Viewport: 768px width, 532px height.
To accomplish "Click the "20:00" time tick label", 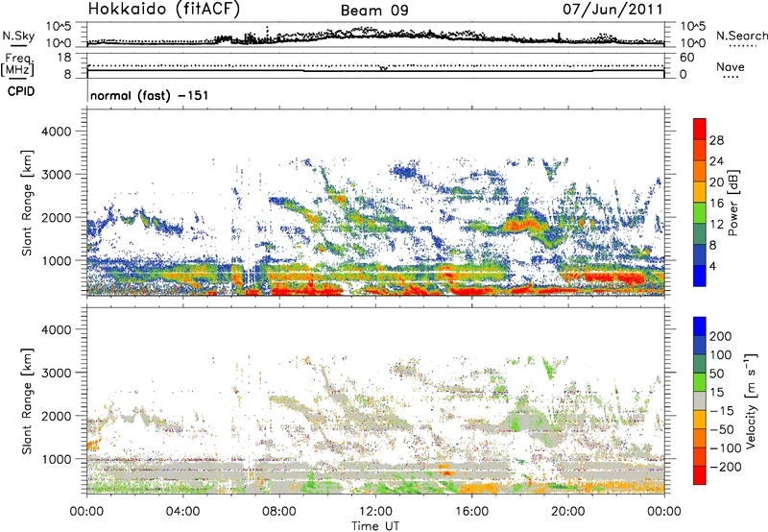I will click(x=567, y=512).
